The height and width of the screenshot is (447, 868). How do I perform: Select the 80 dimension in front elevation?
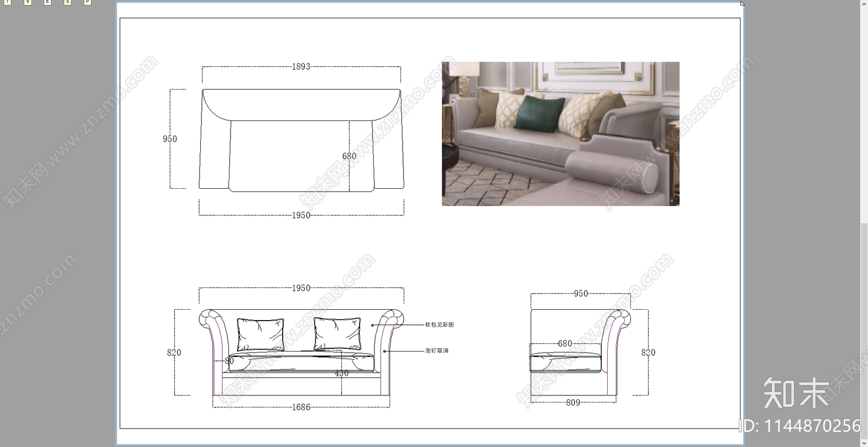(x=229, y=361)
